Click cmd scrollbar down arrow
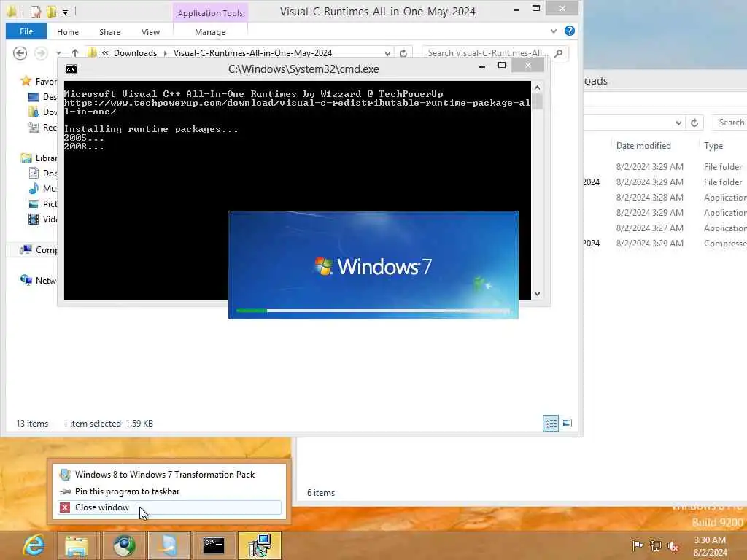 click(537, 294)
